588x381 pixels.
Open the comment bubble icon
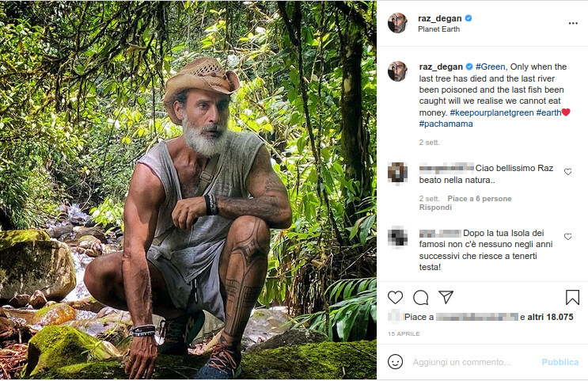[x=421, y=297]
